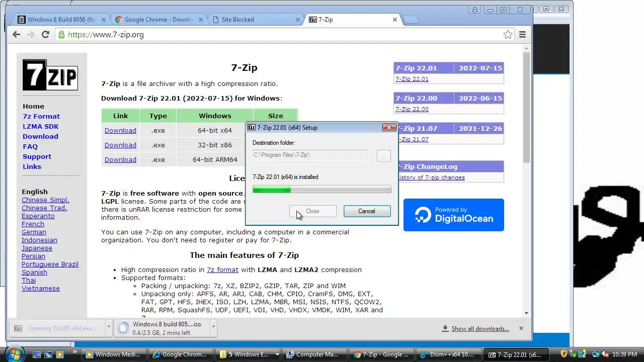Open the Download sidebar link

[x=40, y=136]
